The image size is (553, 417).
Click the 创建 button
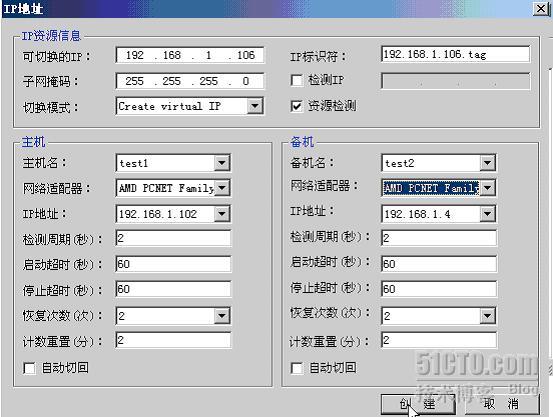click(418, 404)
